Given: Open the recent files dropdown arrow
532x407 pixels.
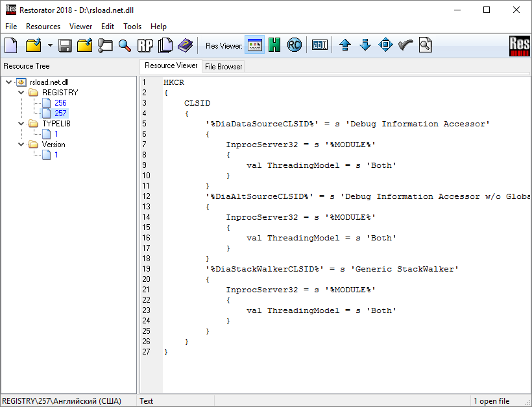Looking at the screenshot, I should click(x=50, y=45).
